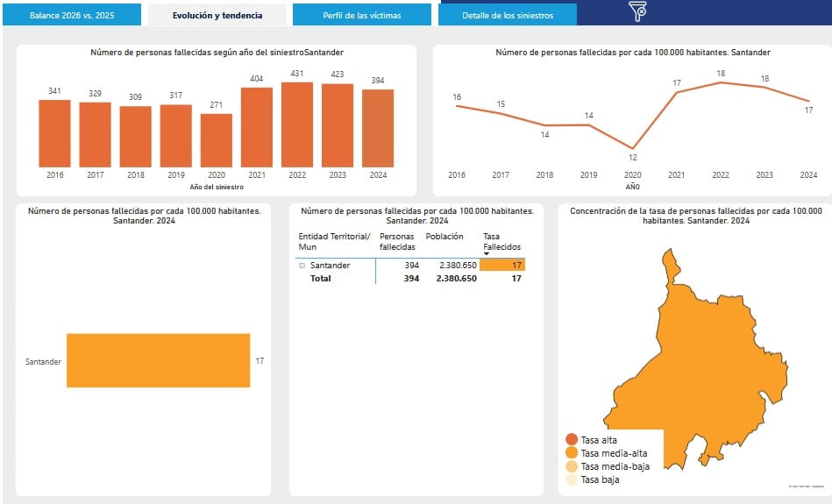Select the Evolución y tendencia tab
The image size is (832, 504).
coord(217,15)
